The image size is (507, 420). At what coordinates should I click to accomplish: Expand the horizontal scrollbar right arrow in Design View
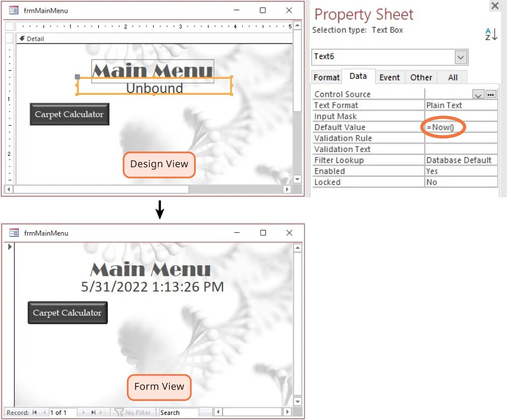[x=287, y=189]
